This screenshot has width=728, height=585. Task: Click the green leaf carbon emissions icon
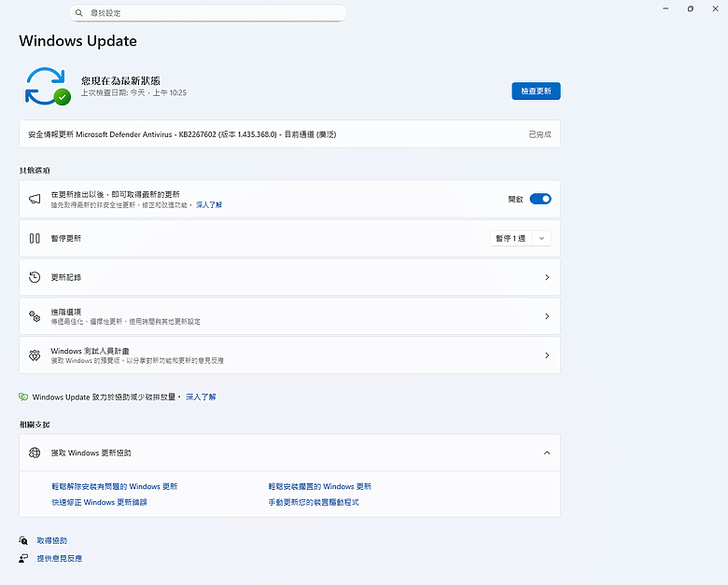tap(23, 397)
